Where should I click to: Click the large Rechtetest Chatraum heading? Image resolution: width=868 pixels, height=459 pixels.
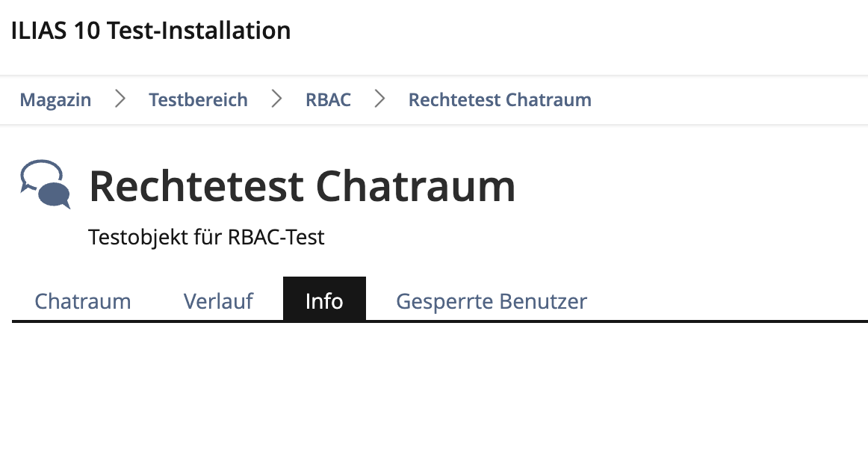(x=302, y=186)
